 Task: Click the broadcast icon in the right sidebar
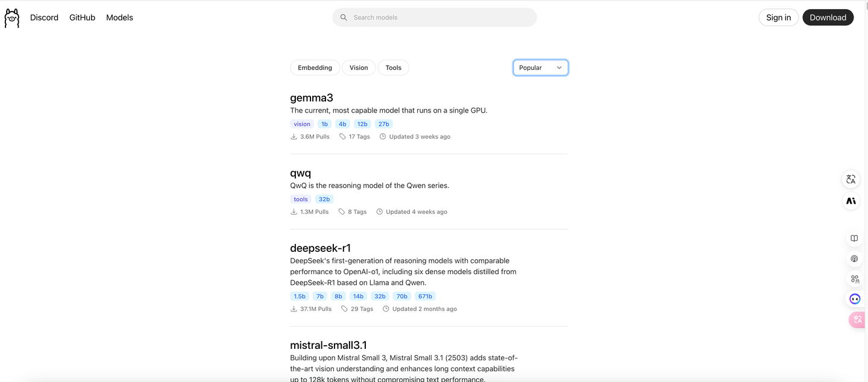tap(854, 258)
